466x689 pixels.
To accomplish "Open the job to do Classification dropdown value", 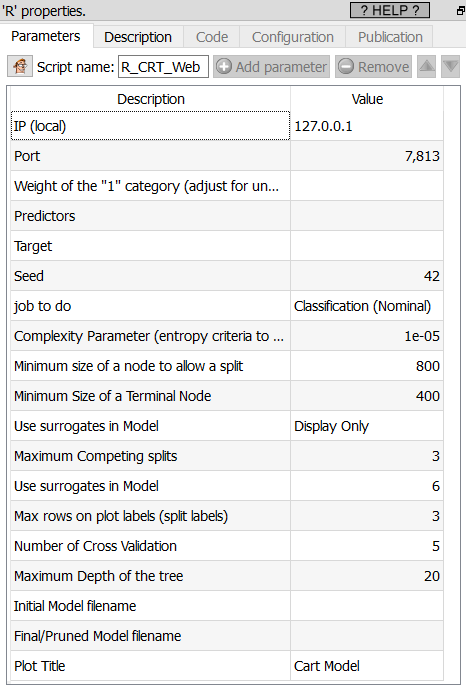I will 367,306.
